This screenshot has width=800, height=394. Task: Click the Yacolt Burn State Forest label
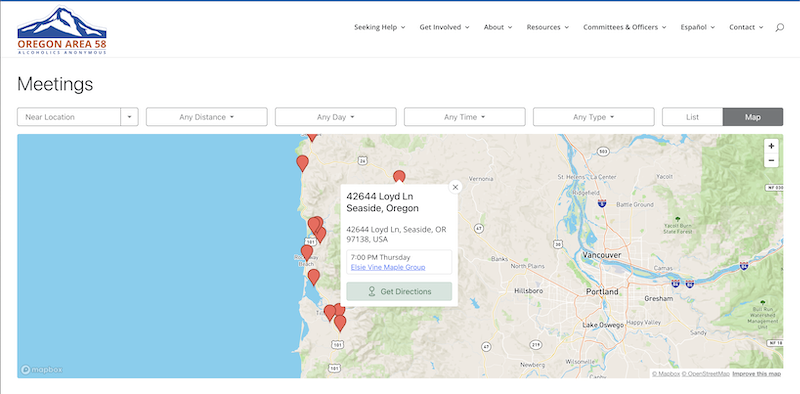point(678,228)
